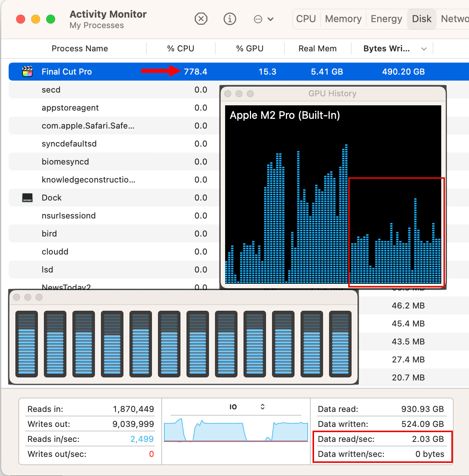Close the CPU cores usage window
The image size is (469, 476).
[x=17, y=297]
